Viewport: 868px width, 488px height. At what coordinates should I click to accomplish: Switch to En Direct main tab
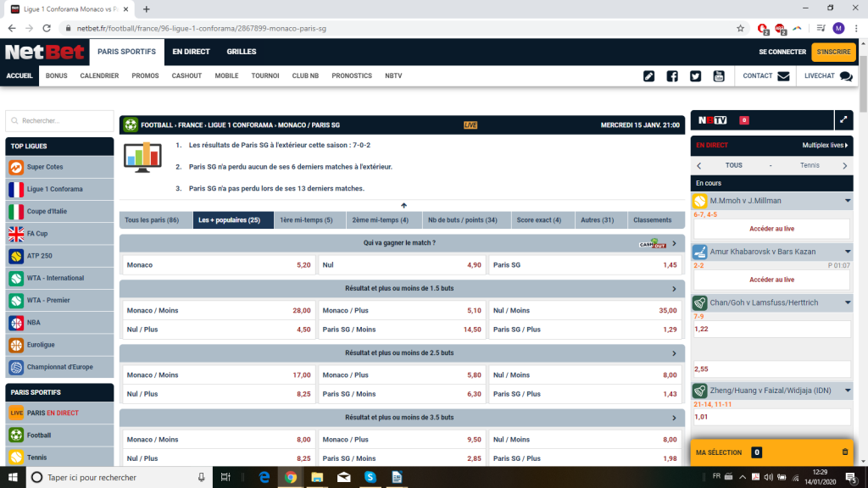(x=191, y=52)
